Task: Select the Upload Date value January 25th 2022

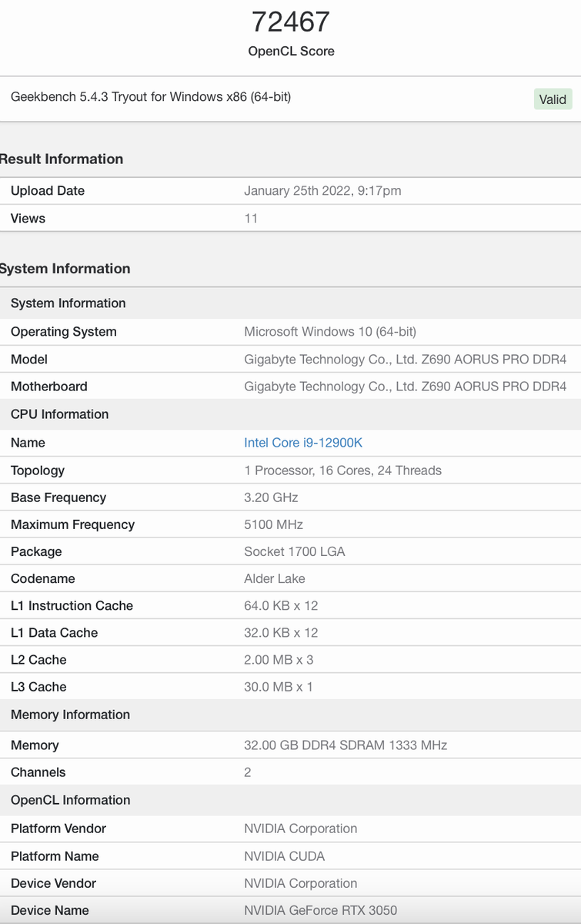Action: (x=322, y=191)
